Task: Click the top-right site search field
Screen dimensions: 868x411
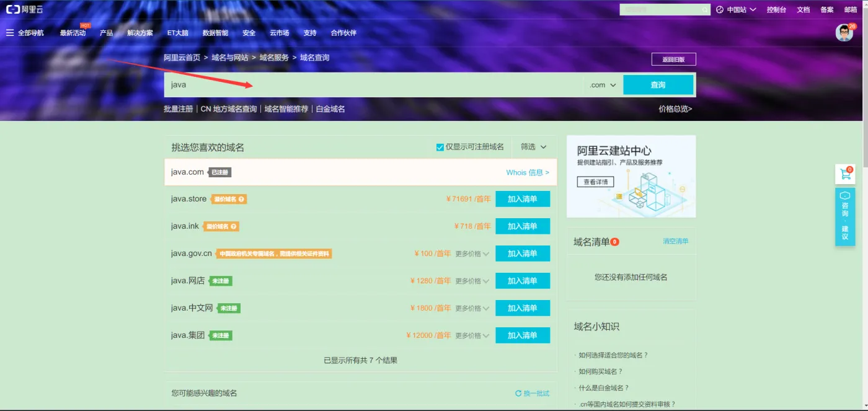Action: [665, 10]
